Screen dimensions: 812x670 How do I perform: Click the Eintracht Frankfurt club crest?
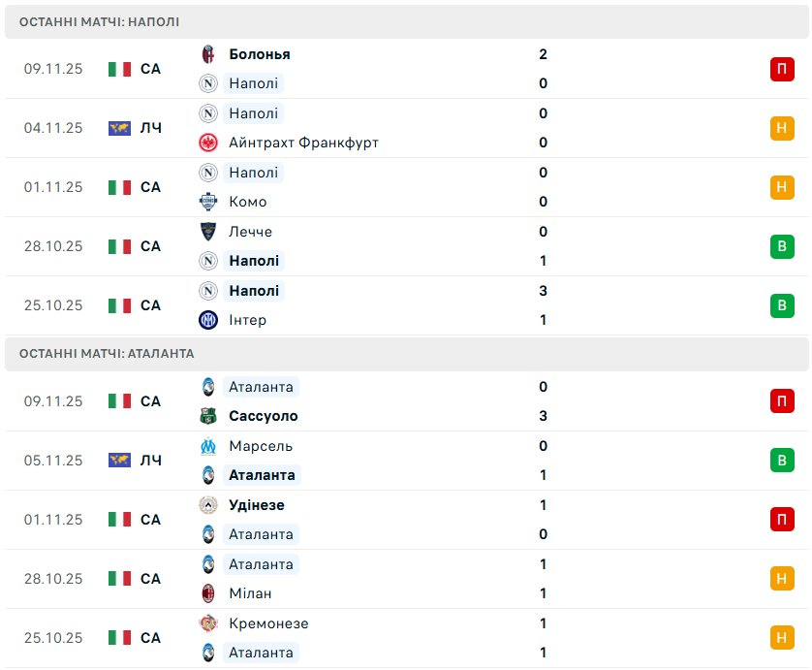208,143
